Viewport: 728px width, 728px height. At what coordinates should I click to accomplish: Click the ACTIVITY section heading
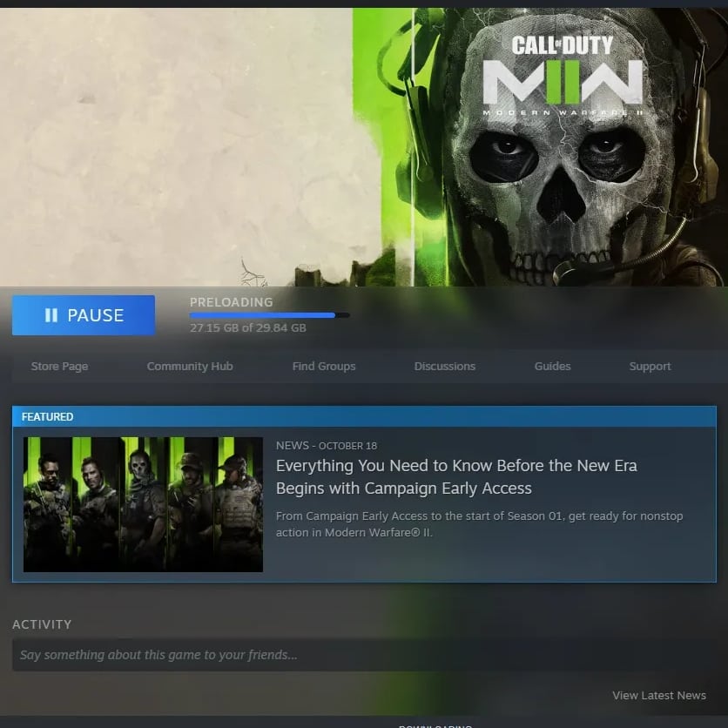42,624
